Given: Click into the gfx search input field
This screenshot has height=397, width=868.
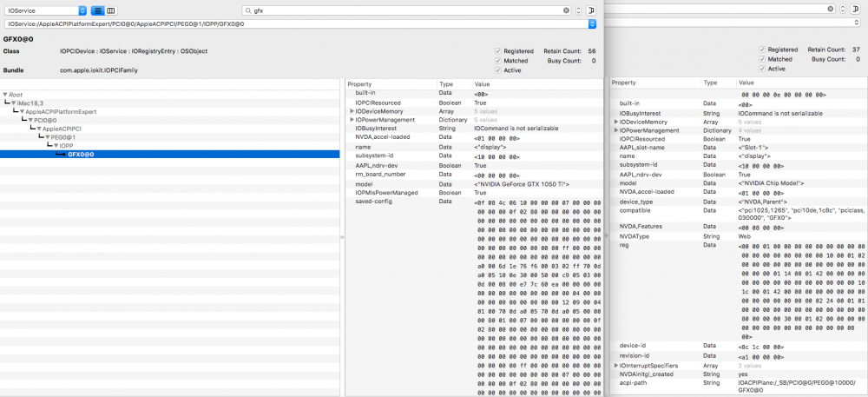Looking at the screenshot, I should point(407,10).
